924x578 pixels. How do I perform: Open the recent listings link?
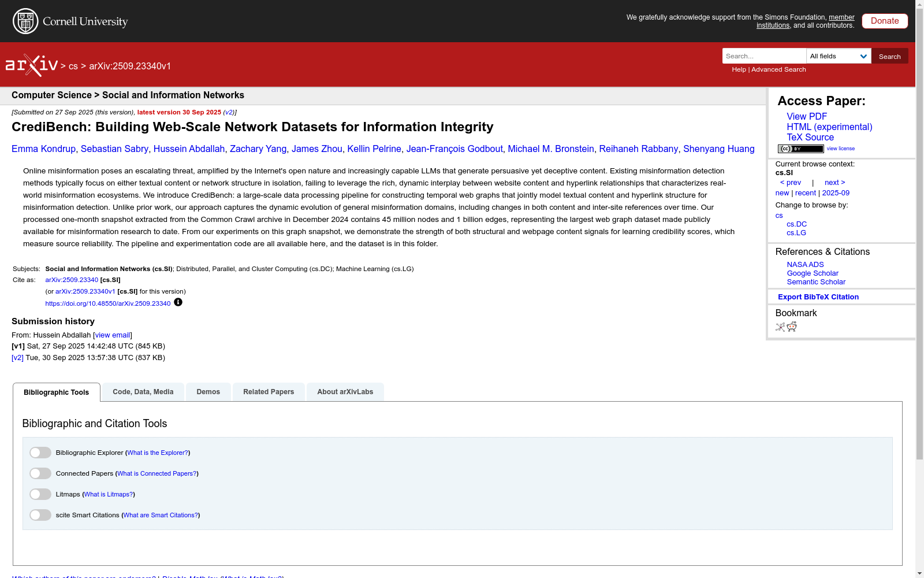[x=806, y=193]
